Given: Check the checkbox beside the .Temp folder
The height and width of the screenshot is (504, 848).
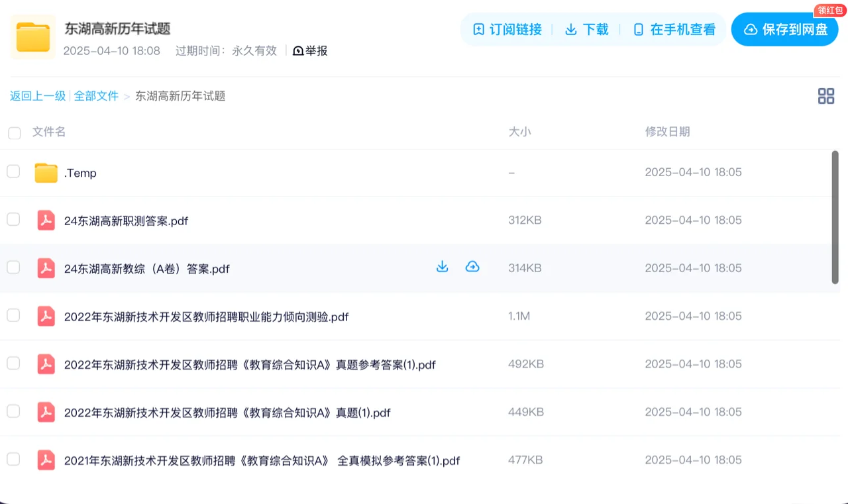Looking at the screenshot, I should [13, 171].
